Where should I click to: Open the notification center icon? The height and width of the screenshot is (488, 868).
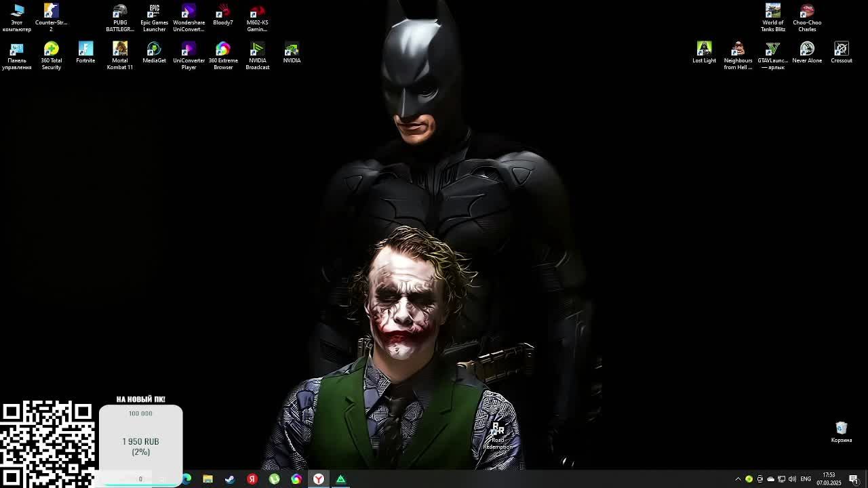pyautogui.click(x=854, y=479)
